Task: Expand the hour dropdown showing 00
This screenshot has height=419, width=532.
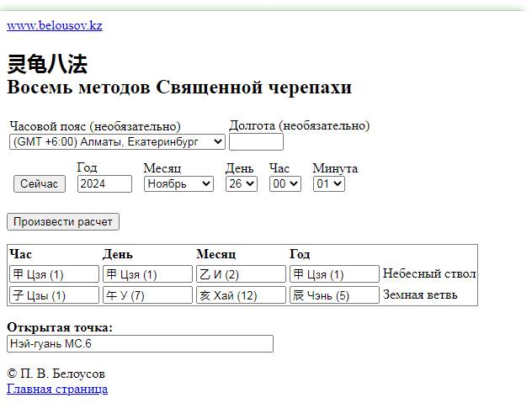Action: (285, 184)
